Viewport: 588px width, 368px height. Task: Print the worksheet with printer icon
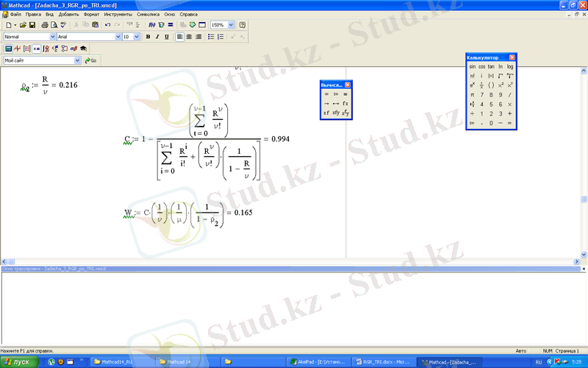point(45,25)
